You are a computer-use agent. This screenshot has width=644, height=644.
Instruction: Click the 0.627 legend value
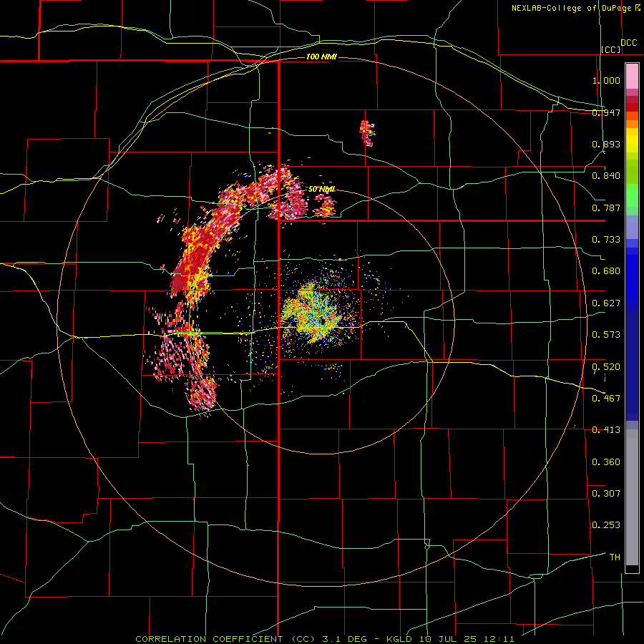[x=606, y=303]
